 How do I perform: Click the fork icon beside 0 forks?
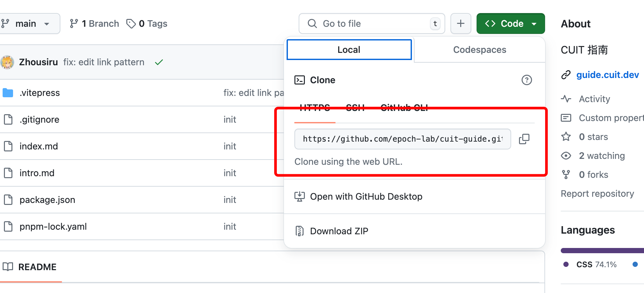(x=566, y=175)
